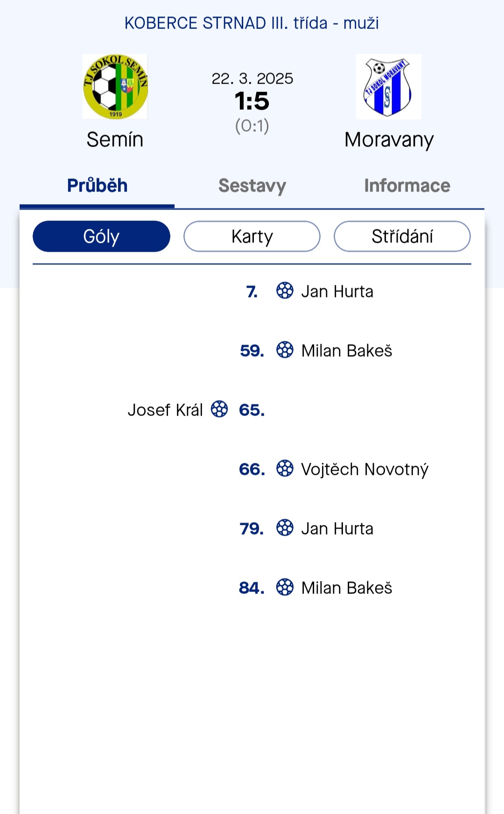Open the Sestavy tab
This screenshot has height=814, width=504.
(252, 186)
